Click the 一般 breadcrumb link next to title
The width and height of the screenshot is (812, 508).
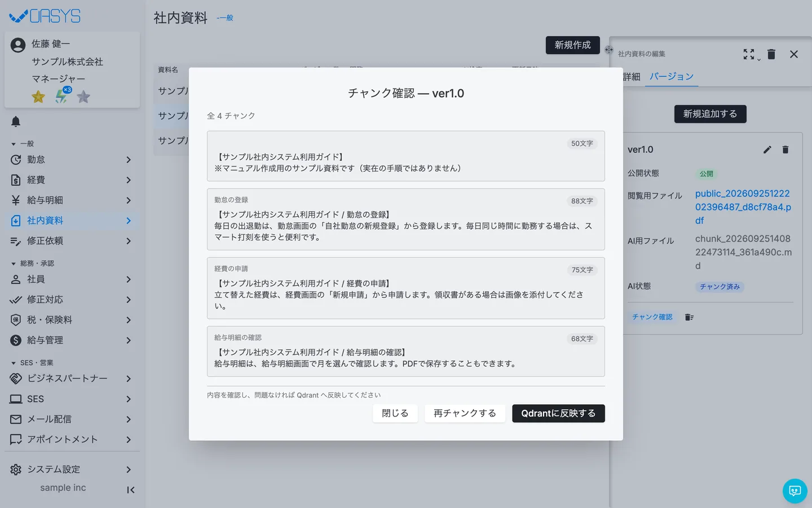coord(225,18)
